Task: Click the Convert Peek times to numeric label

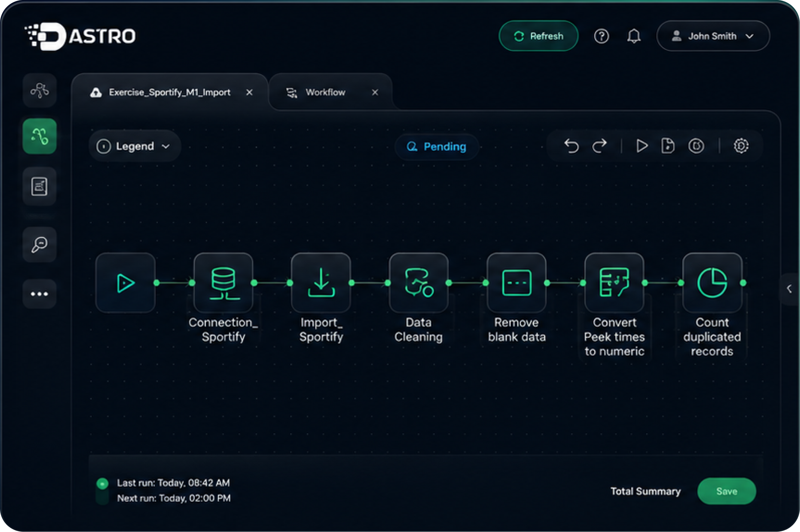Action: [614, 337]
